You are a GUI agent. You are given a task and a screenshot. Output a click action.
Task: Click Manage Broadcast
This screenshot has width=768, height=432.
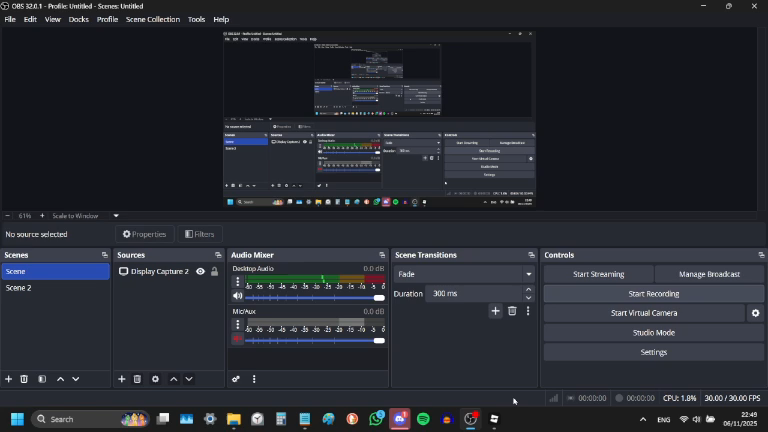709,274
